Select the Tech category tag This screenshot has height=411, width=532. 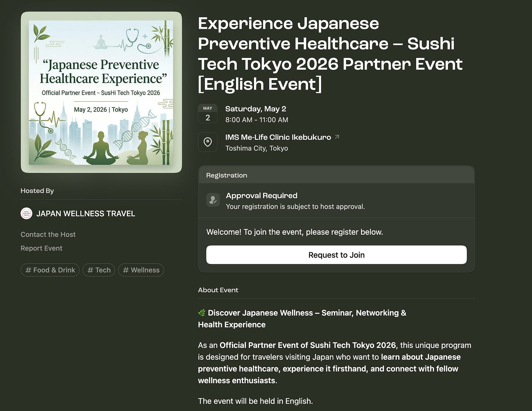coord(99,270)
